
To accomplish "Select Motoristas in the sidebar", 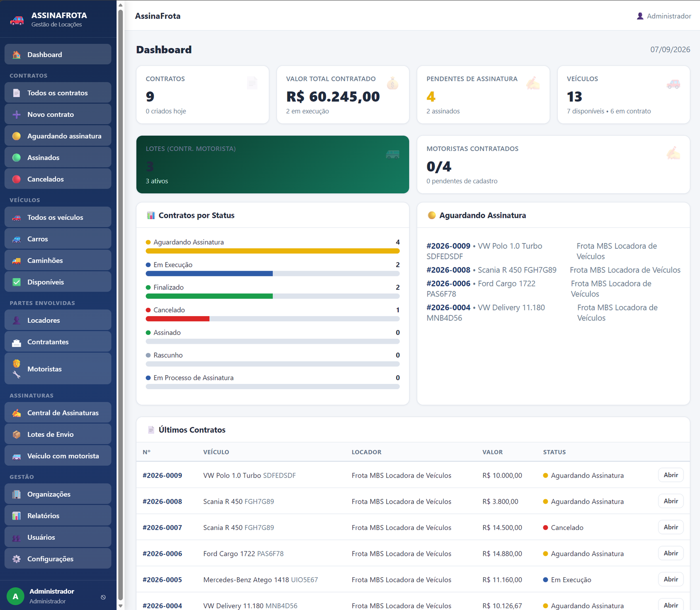I will (x=58, y=369).
